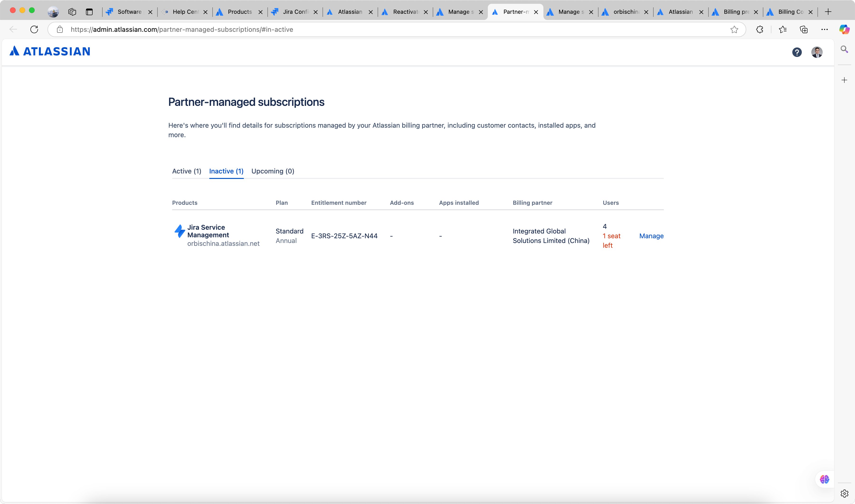Open browser extensions icon

point(760,29)
